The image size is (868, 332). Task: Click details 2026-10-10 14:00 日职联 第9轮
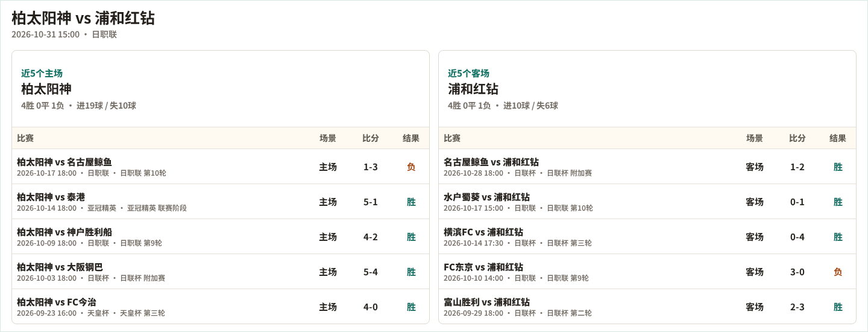[516, 278]
